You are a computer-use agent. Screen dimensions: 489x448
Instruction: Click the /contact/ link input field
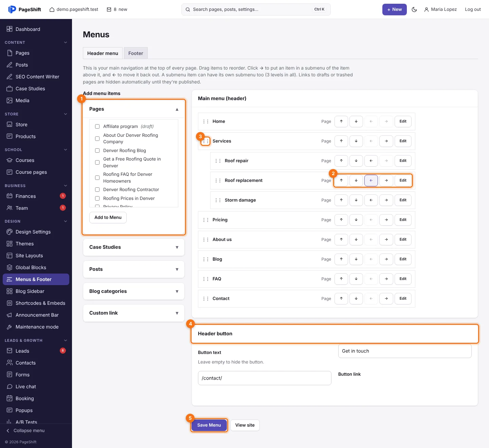click(x=265, y=378)
